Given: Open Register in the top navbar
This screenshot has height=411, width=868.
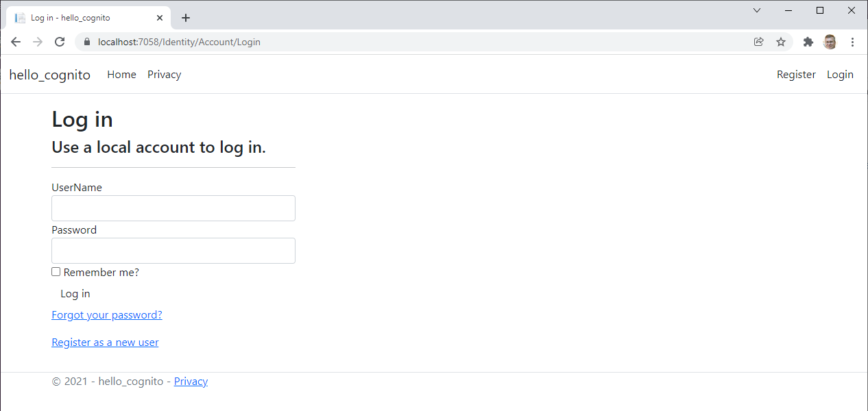Looking at the screenshot, I should click(x=796, y=75).
